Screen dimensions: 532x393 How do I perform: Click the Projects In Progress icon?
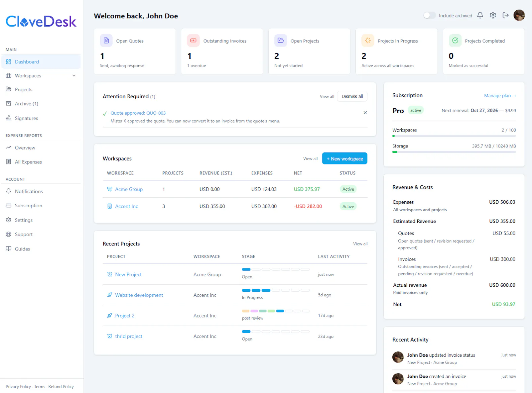coord(368,41)
